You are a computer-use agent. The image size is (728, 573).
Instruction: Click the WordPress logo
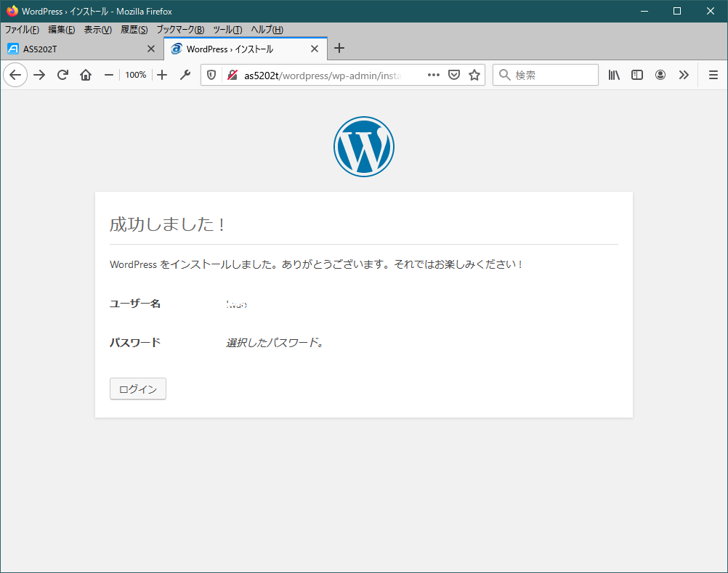click(364, 147)
